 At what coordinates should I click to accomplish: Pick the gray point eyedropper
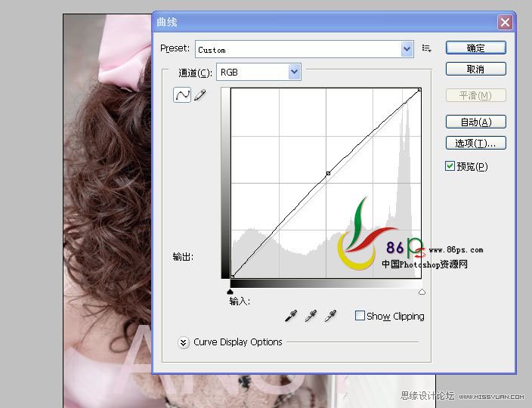[311, 316]
